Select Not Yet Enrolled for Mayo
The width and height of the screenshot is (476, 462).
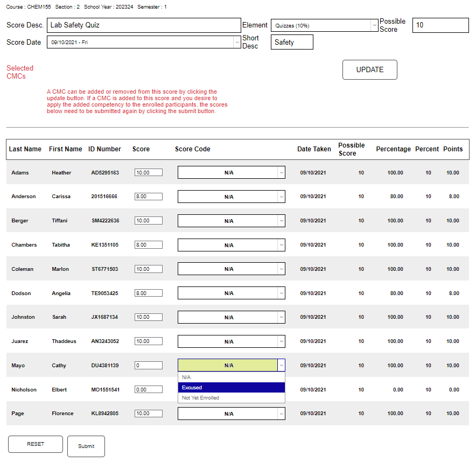tap(231, 397)
